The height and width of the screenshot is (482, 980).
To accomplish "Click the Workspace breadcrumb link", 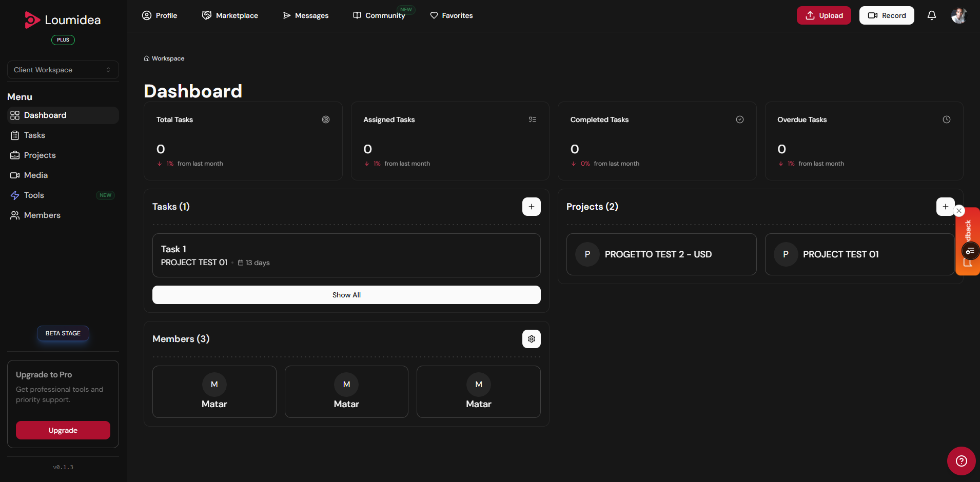I will point(164,58).
